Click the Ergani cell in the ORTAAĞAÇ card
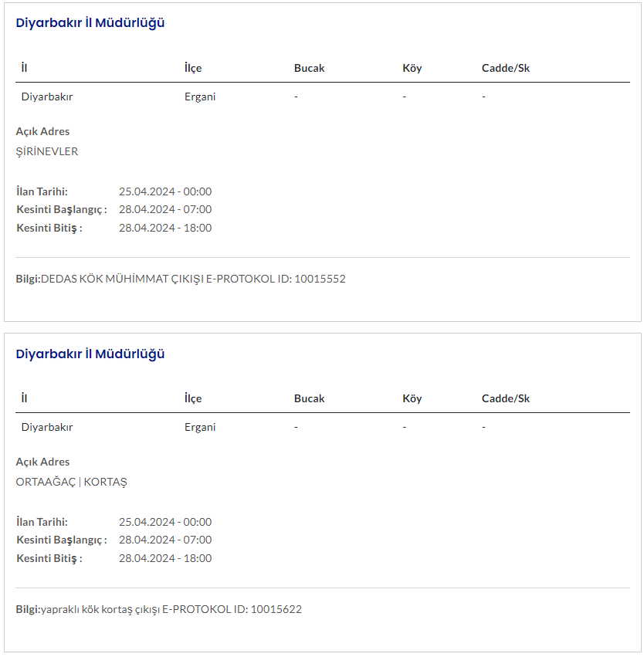Viewport: 644px width, 657px height. [x=200, y=427]
